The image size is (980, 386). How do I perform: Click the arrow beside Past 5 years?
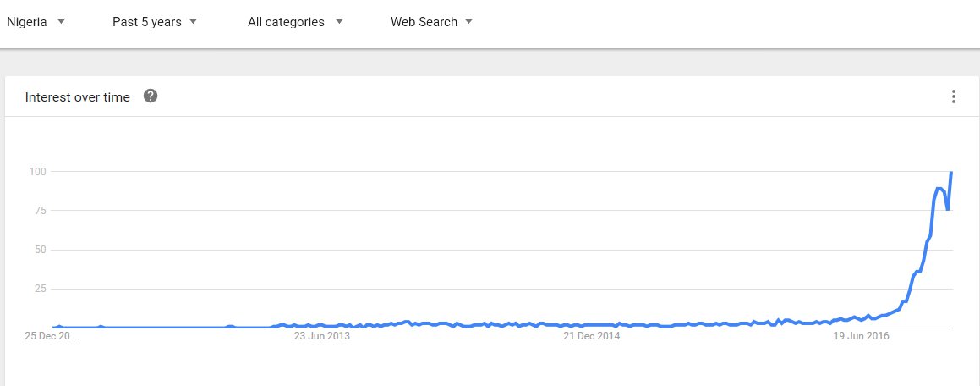pyautogui.click(x=194, y=22)
